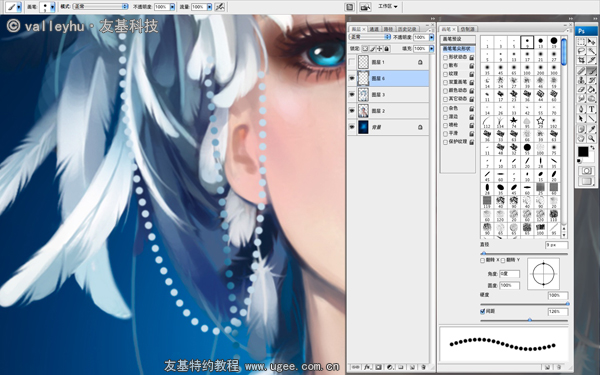Open the 工作区 workspace dropdown
This screenshot has width=600, height=375.
click(x=388, y=7)
